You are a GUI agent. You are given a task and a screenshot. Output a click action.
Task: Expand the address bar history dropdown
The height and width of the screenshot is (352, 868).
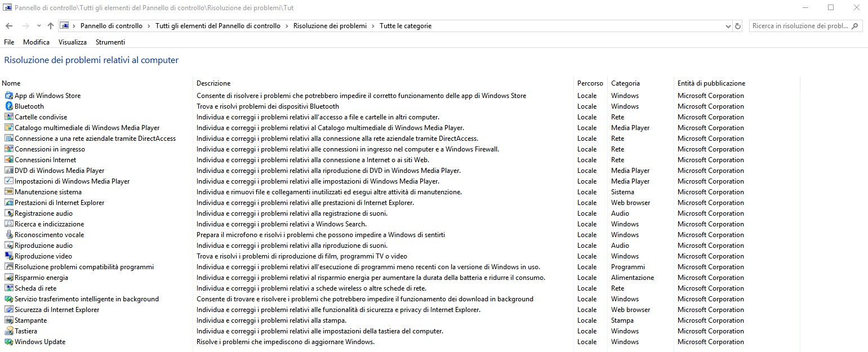(728, 26)
